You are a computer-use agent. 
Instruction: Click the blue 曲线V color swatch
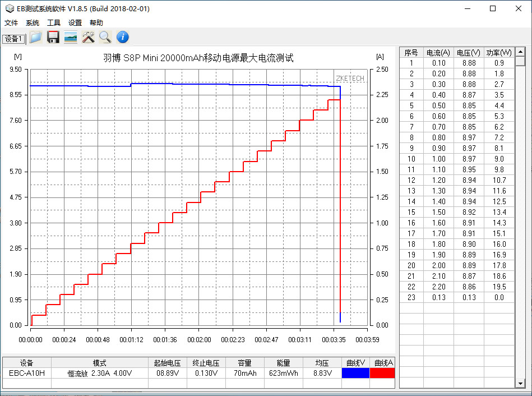point(355,373)
